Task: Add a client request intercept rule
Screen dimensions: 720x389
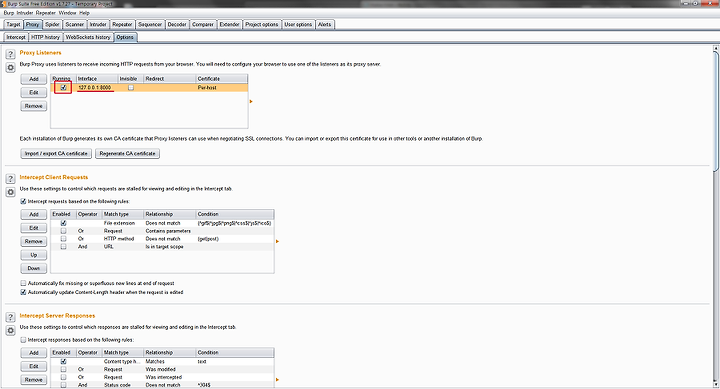Action: [x=34, y=214]
